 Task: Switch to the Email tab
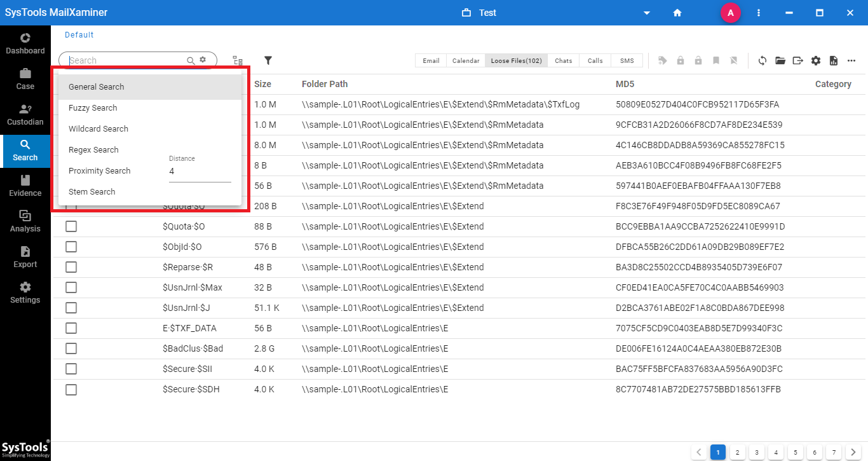(431, 60)
